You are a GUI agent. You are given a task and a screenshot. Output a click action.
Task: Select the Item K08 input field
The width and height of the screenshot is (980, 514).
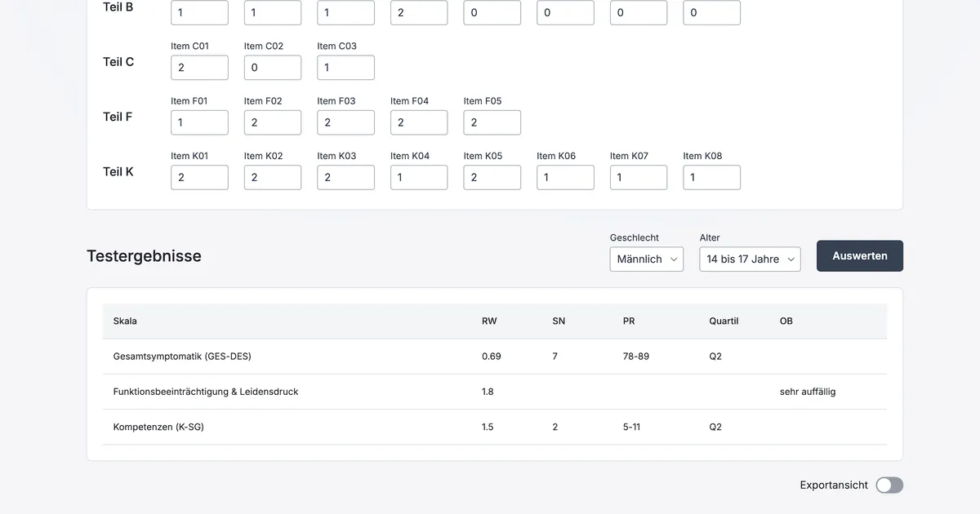click(711, 178)
